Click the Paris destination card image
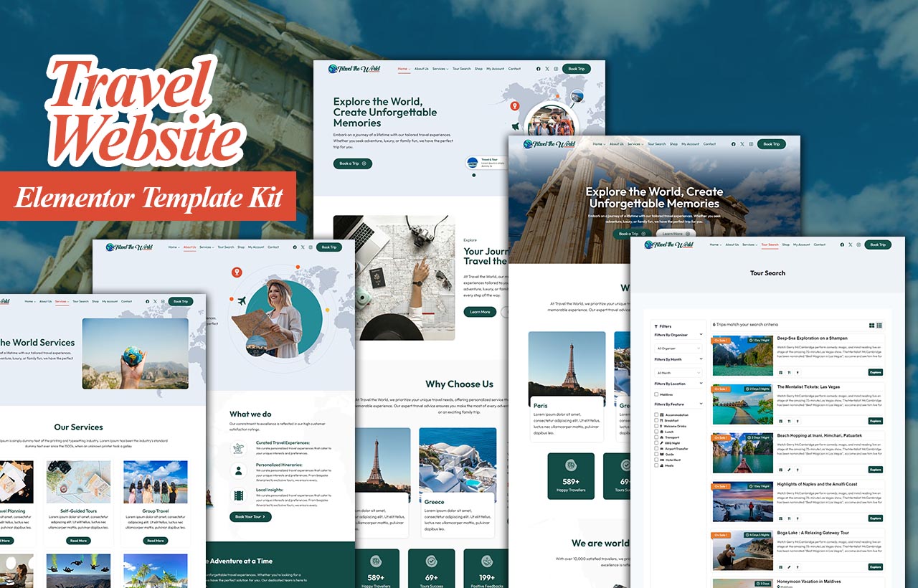This screenshot has height=588, width=918. click(x=567, y=369)
